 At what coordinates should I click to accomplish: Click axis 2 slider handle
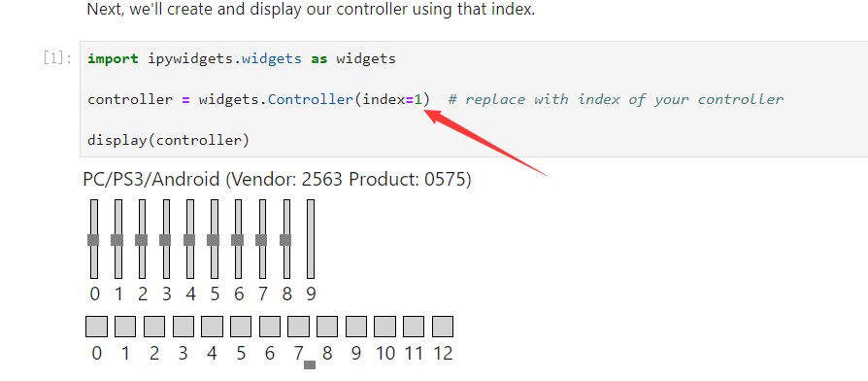(x=142, y=240)
